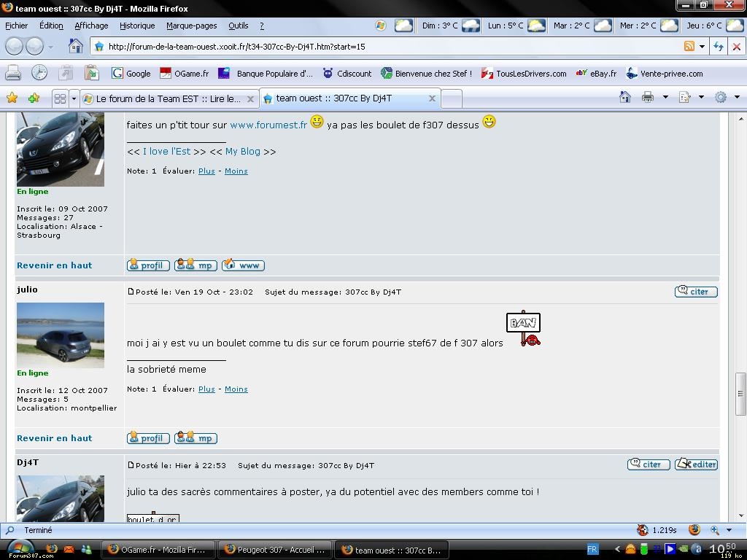Open the Windows Start orb

[x=20, y=548]
